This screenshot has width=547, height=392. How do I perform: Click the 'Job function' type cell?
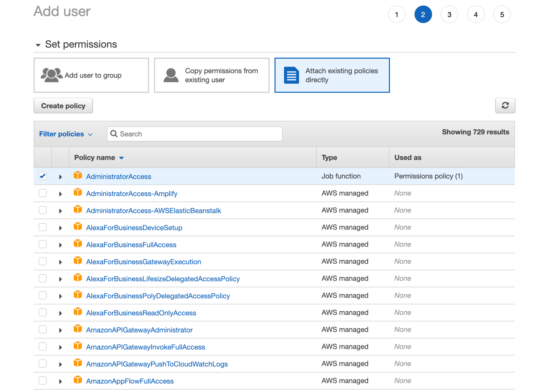[341, 176]
